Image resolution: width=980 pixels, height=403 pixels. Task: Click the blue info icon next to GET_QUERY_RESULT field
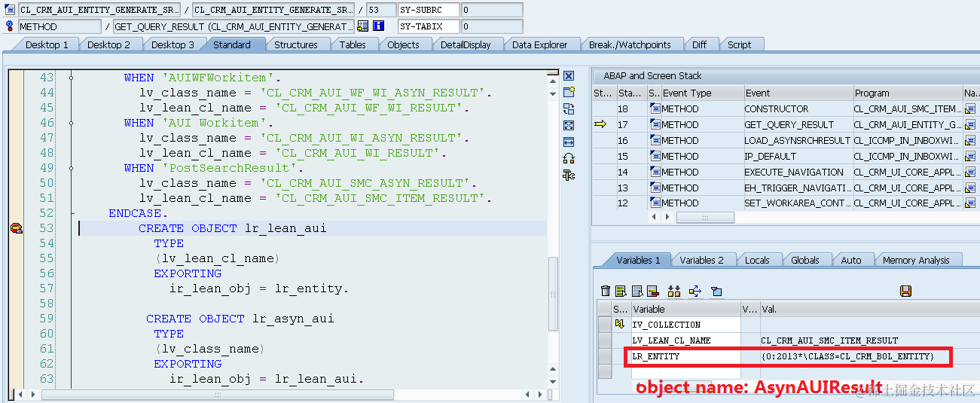379,26
